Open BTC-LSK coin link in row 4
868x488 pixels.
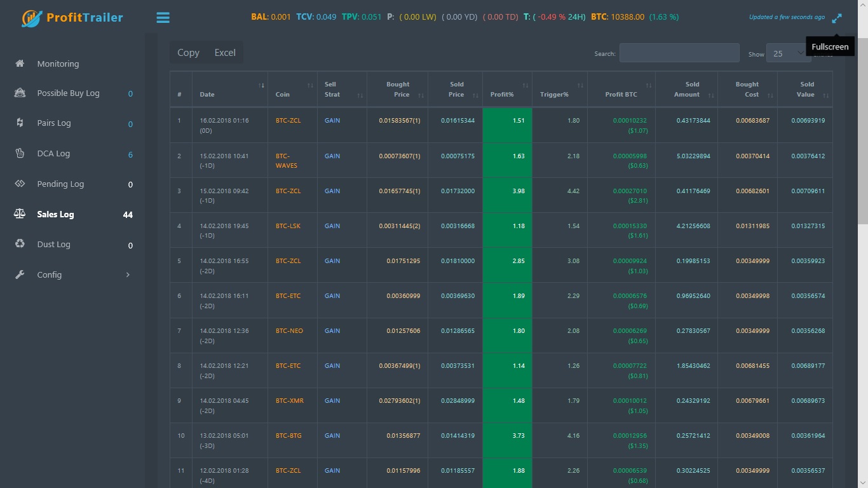click(288, 226)
